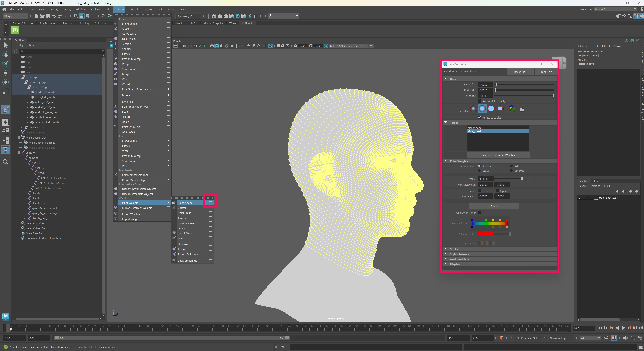
Task: Click the Rotate tool icon
Action: pos(6,82)
